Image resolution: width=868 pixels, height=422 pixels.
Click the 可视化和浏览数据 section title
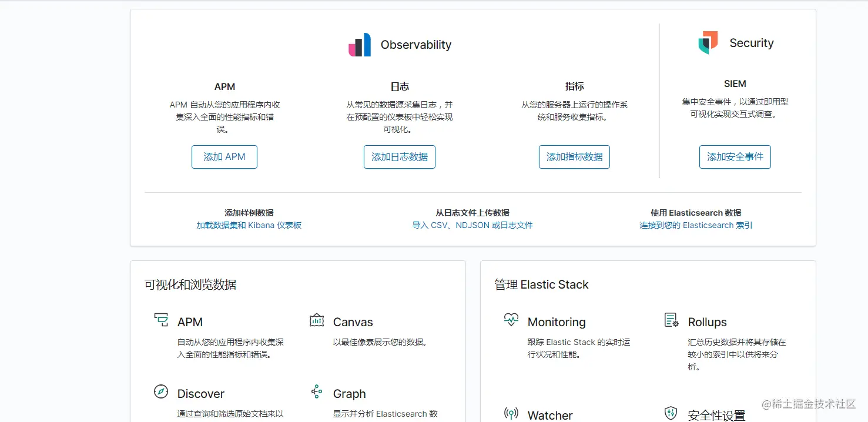click(x=190, y=285)
